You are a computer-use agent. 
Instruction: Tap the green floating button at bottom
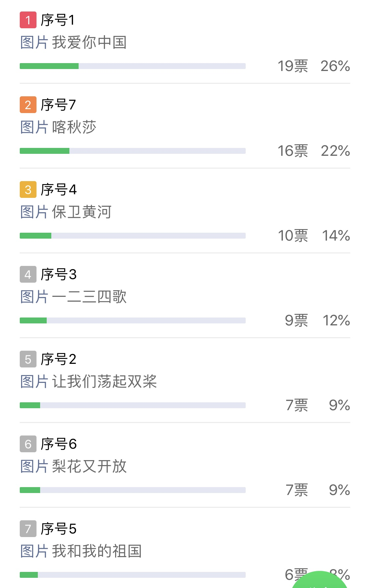319,580
